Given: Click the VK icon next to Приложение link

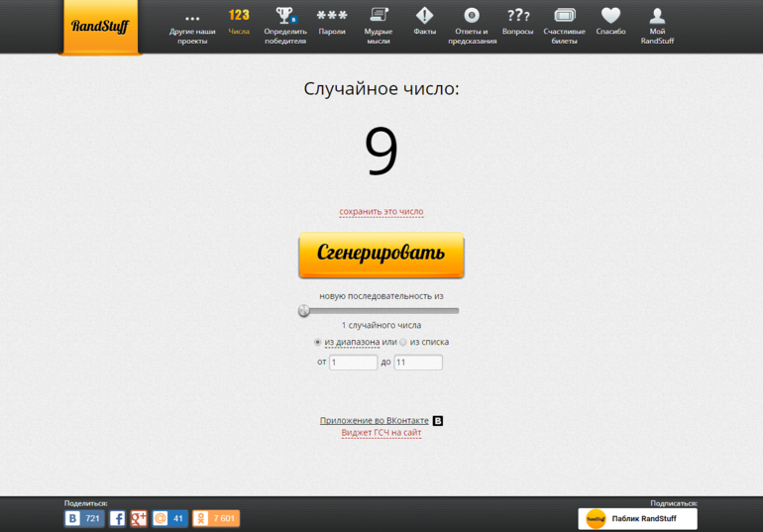Looking at the screenshot, I should (x=438, y=421).
